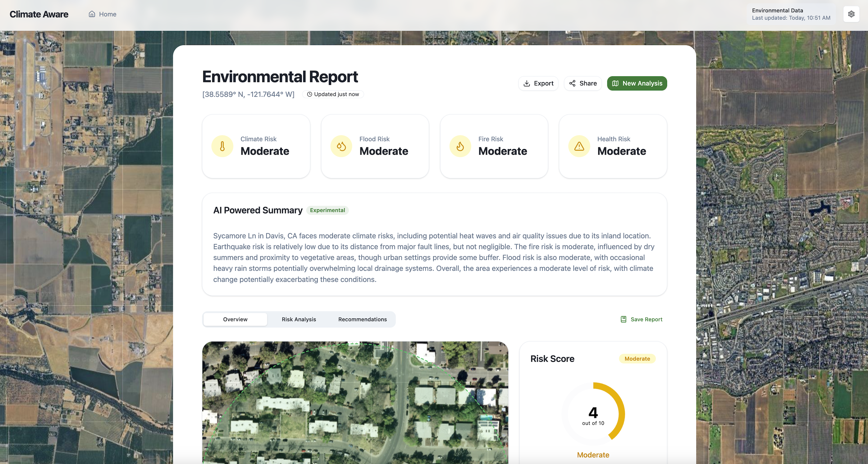Click the Experimental badge next to AI Summary

(327, 210)
